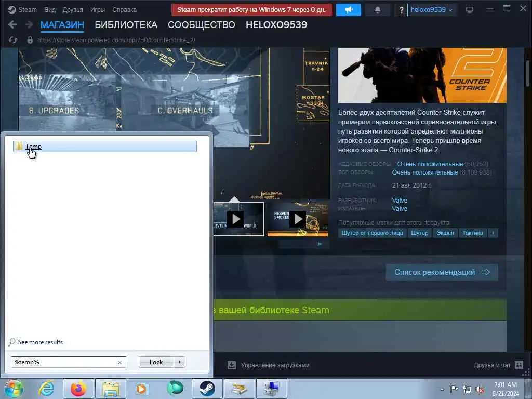
Task: Click the green globe taskbar icon
Action: (x=175, y=389)
